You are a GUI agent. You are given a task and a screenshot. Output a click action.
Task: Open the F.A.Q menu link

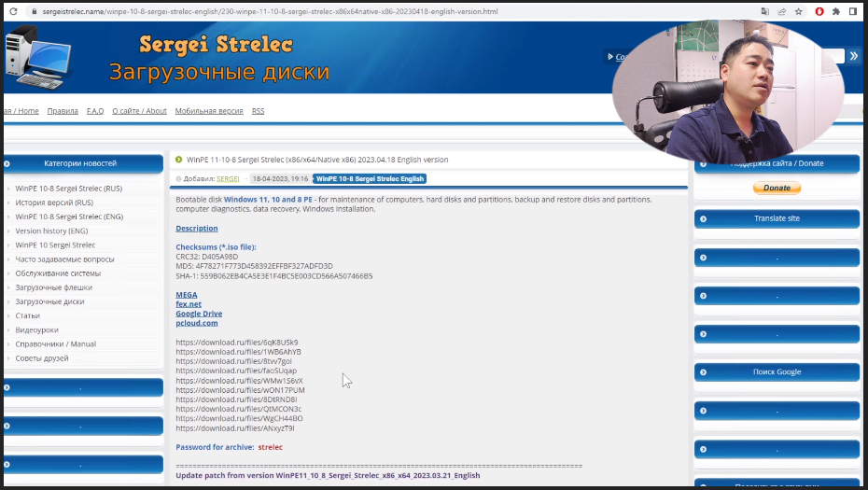[x=95, y=111]
